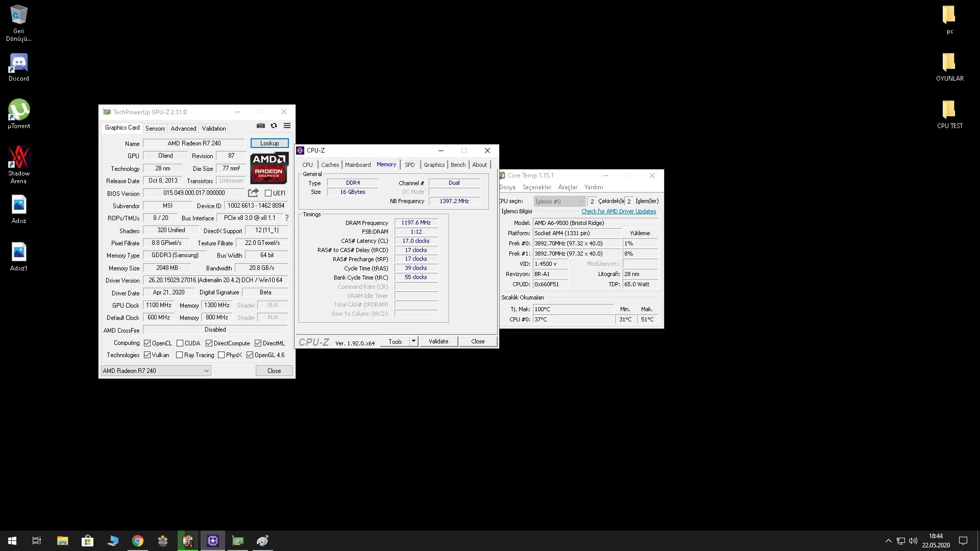
Task: Enable the Ray Tracing checkbox
Action: [x=179, y=355]
